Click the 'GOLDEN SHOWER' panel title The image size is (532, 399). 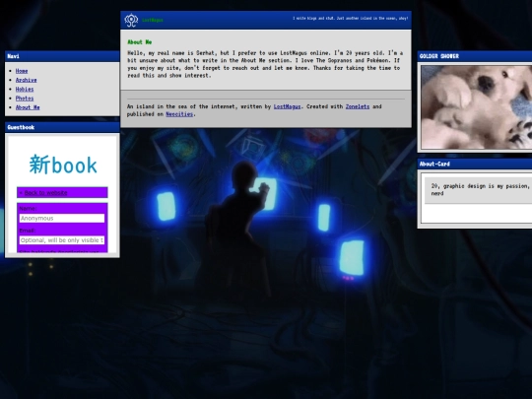[439, 56]
